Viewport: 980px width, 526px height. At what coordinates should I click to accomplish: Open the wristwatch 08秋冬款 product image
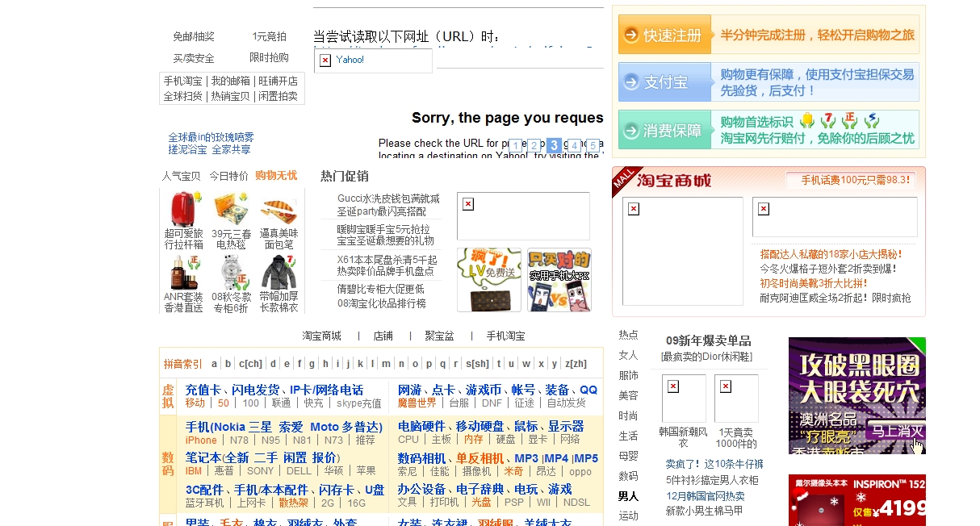[231, 273]
